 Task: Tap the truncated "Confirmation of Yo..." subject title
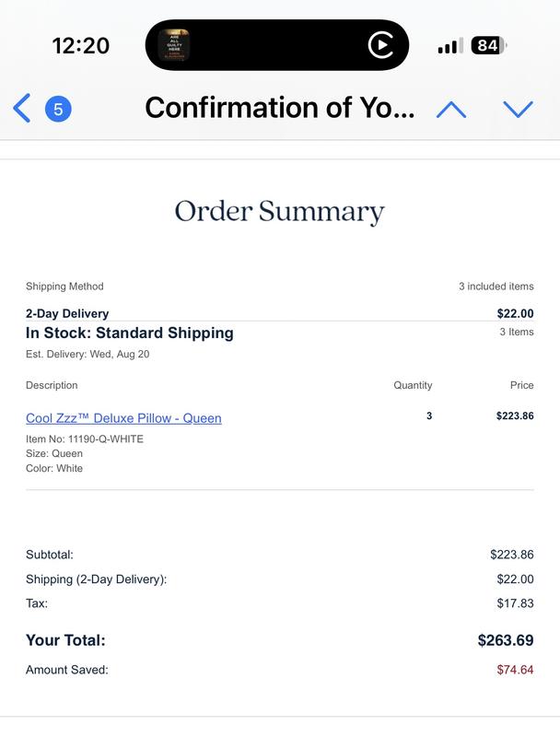[x=279, y=109]
